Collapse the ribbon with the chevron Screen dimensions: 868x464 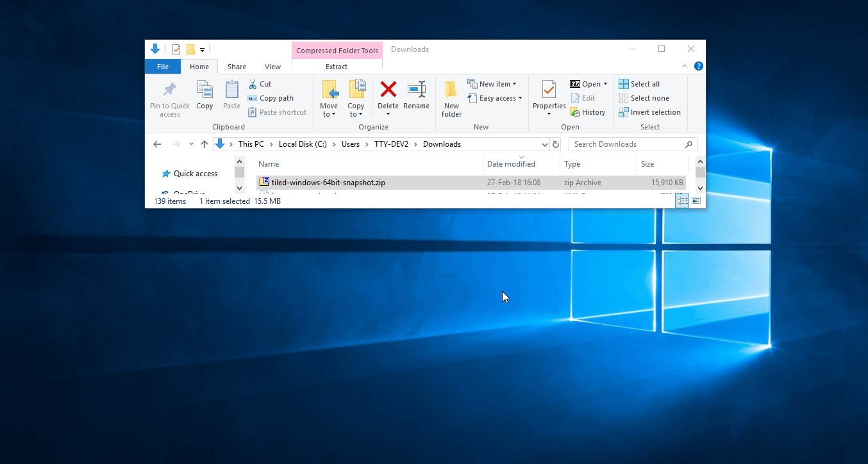coord(685,66)
